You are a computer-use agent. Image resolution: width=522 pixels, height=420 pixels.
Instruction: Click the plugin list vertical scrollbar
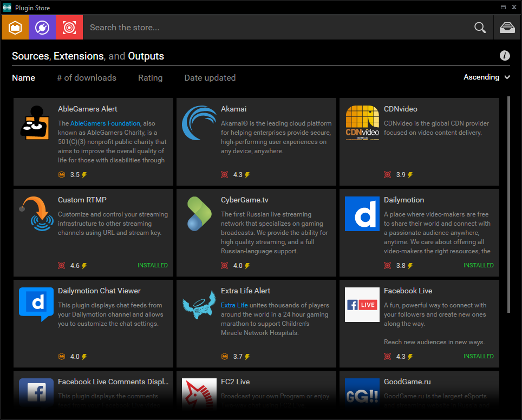coord(508,205)
